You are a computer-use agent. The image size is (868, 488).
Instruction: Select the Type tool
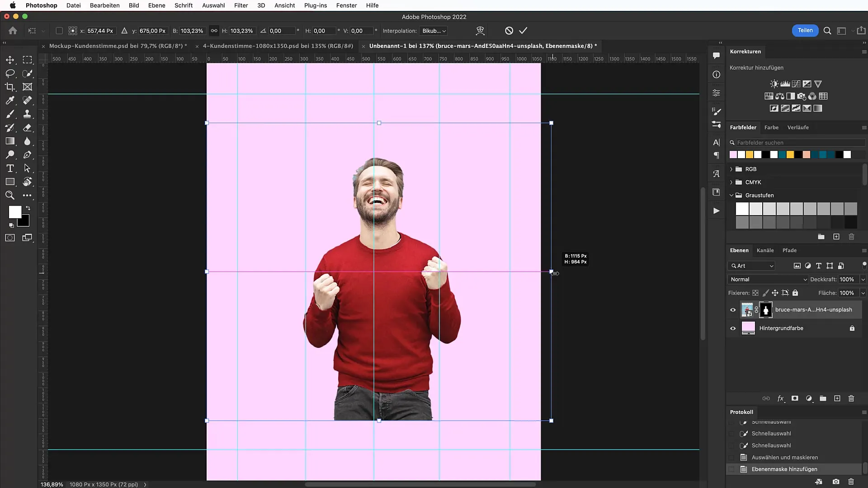10,168
